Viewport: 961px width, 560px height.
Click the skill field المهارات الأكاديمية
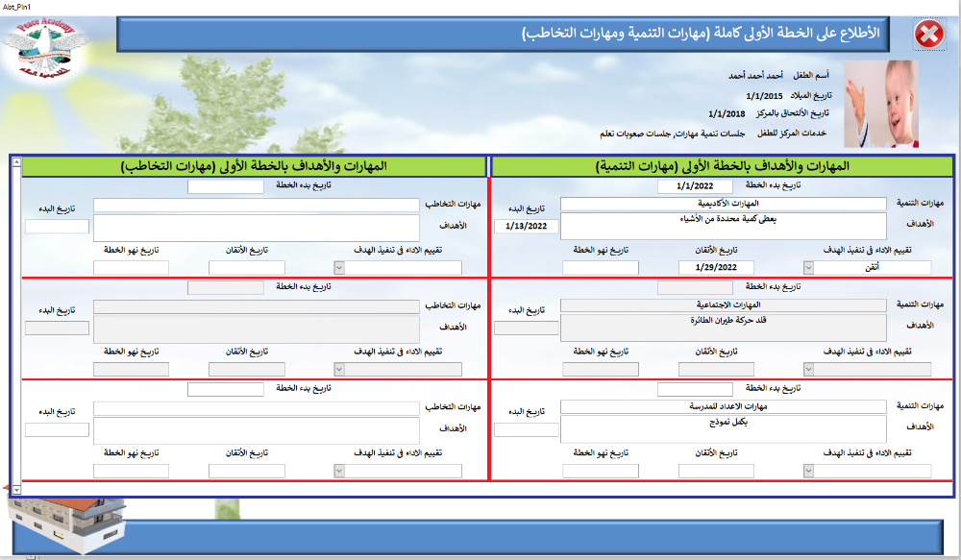[724, 204]
